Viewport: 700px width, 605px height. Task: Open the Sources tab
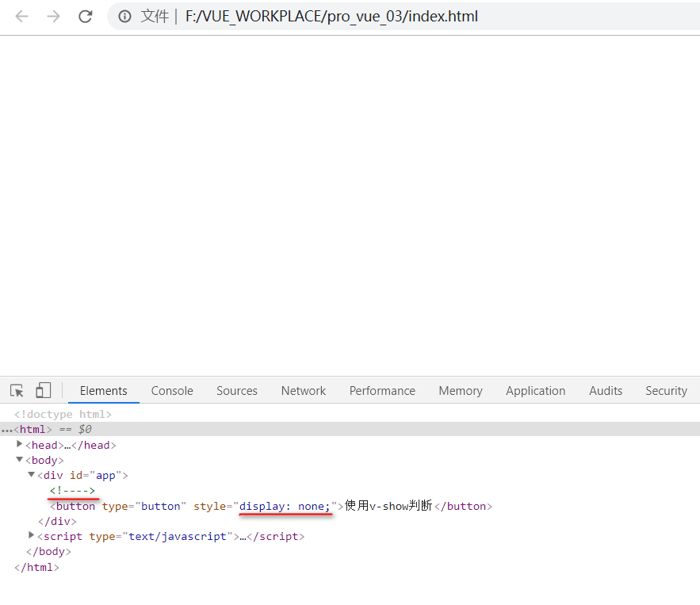tap(236, 391)
